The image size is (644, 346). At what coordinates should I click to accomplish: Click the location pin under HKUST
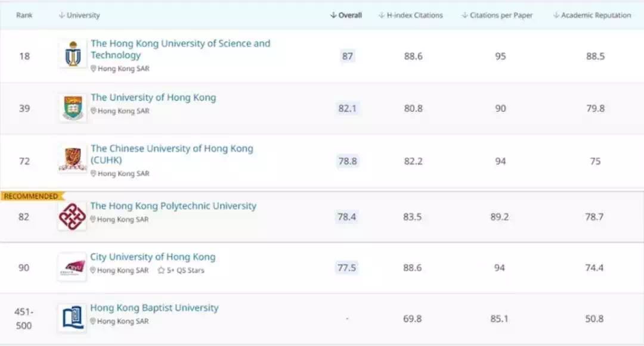tap(94, 68)
